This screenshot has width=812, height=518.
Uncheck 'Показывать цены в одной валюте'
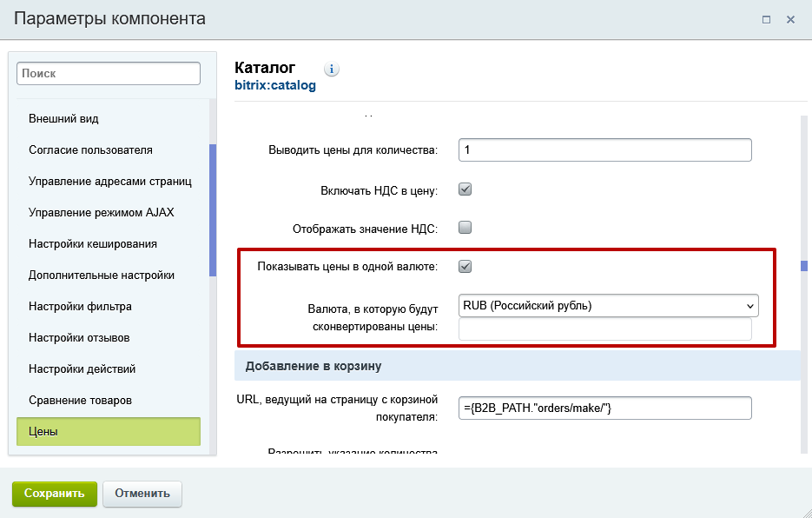465,266
